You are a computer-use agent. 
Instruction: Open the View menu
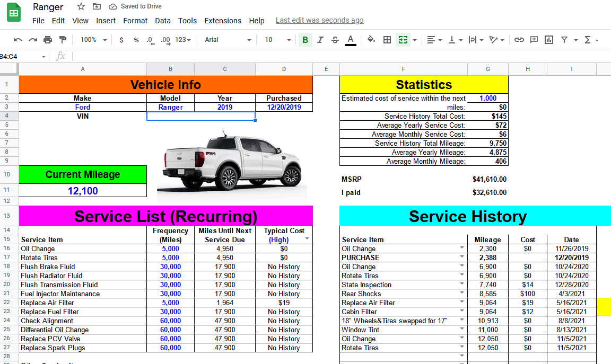coord(80,21)
